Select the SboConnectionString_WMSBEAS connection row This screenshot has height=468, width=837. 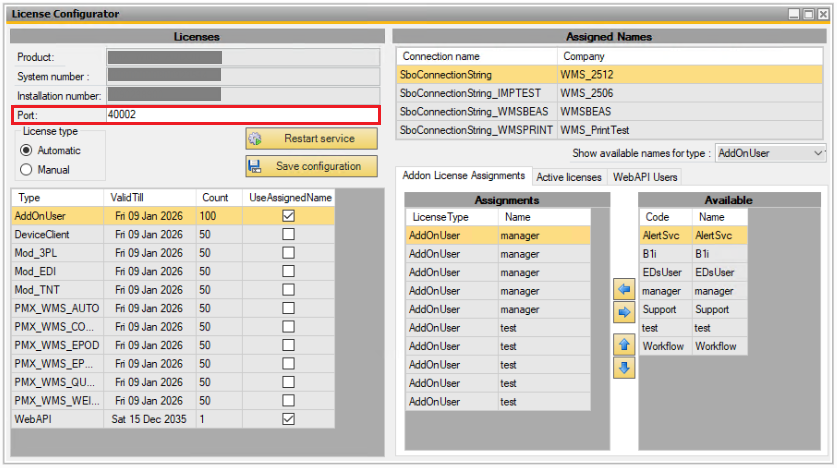[x=477, y=112]
